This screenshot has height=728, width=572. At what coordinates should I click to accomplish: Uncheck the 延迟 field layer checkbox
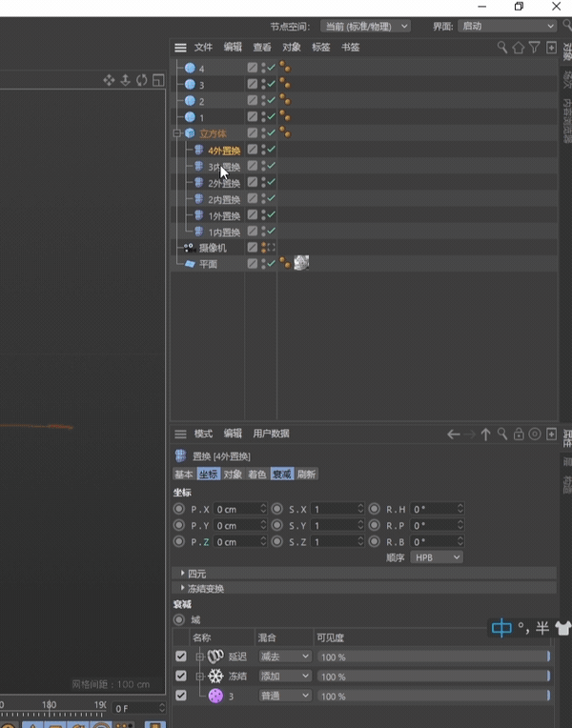[x=181, y=656]
